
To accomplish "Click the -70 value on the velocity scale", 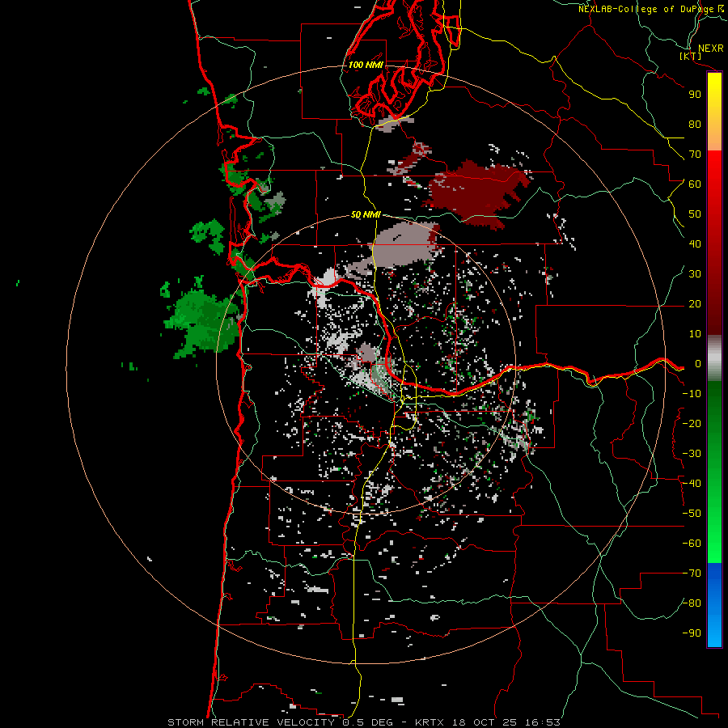I will pos(692,574).
